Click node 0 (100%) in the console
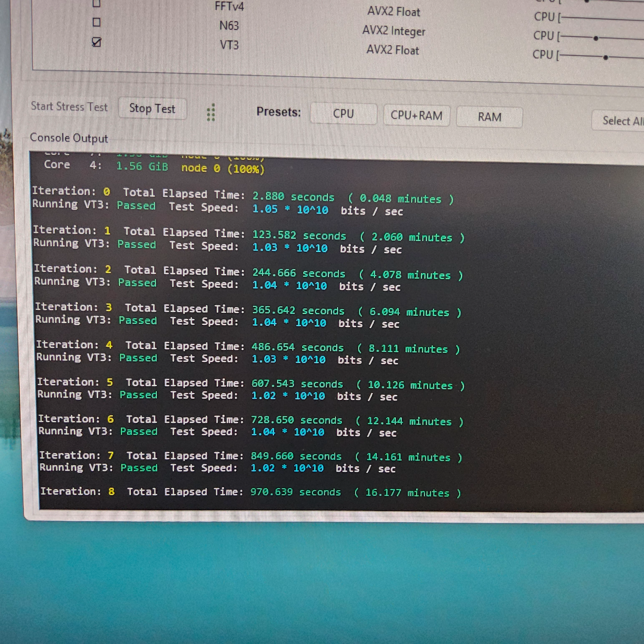This screenshot has width=644, height=644. pos(223,168)
